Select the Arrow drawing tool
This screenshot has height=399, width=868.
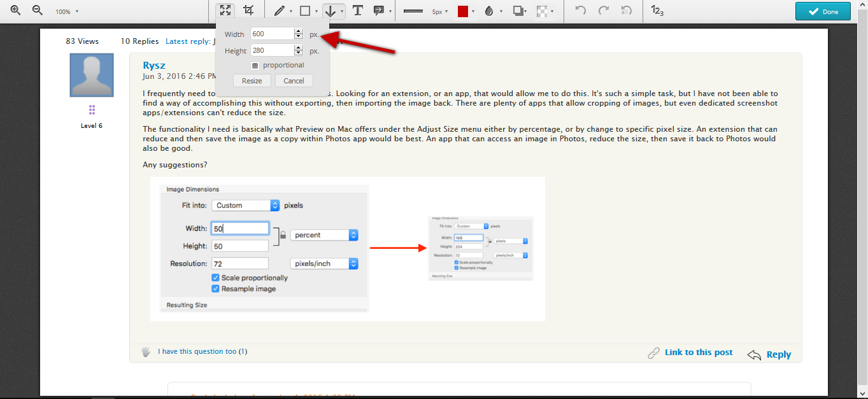point(331,11)
